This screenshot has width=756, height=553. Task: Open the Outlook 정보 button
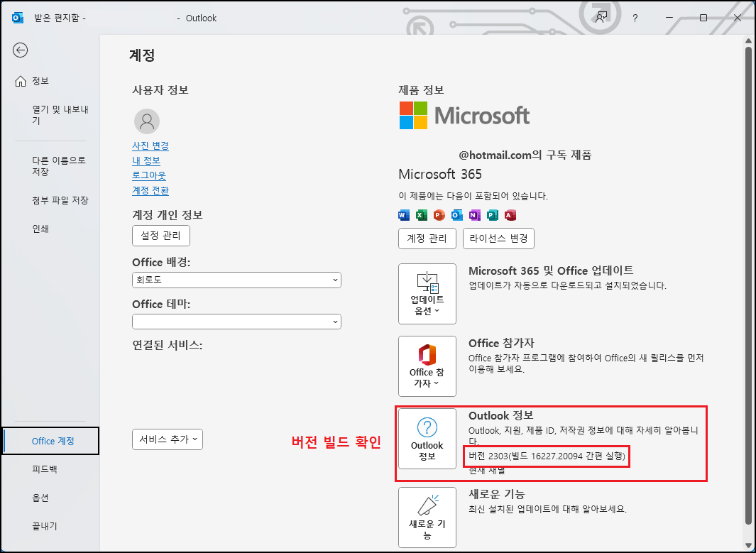point(427,439)
